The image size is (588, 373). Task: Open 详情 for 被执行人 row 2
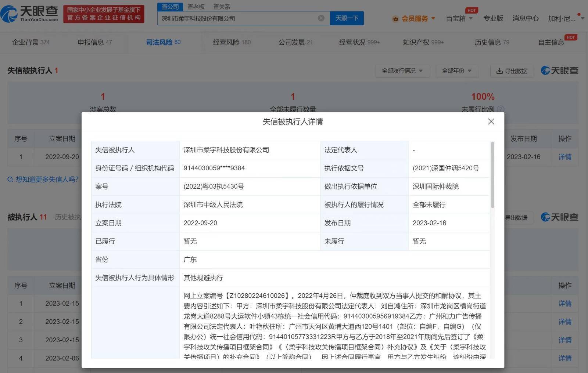(565, 322)
